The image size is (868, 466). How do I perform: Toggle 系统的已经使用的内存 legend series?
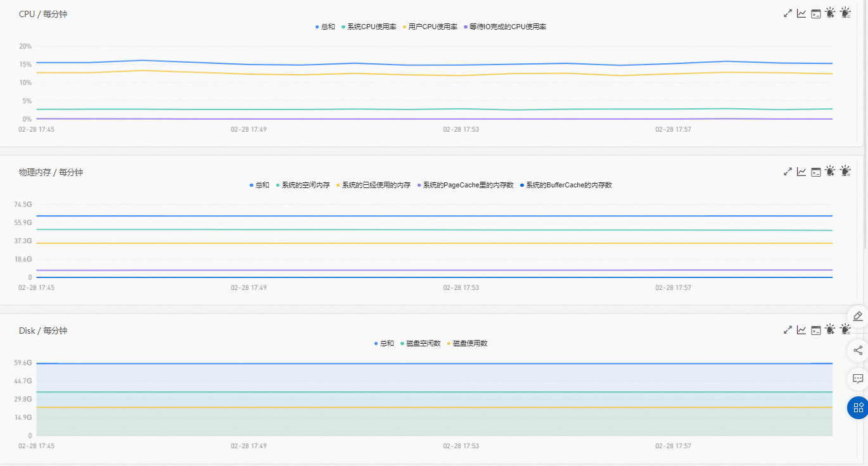pyautogui.click(x=373, y=185)
